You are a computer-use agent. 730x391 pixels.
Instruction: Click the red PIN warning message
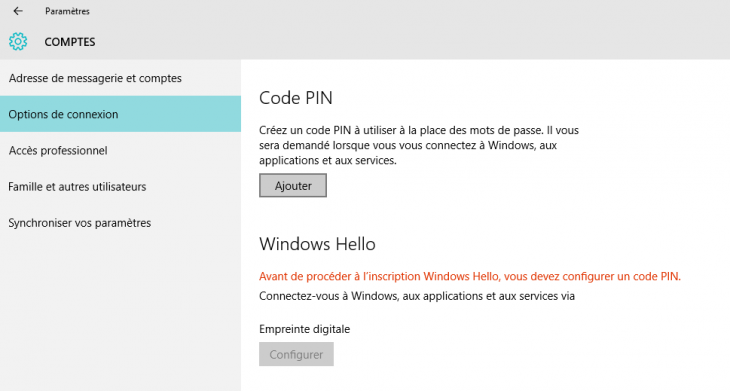pyautogui.click(x=470, y=276)
